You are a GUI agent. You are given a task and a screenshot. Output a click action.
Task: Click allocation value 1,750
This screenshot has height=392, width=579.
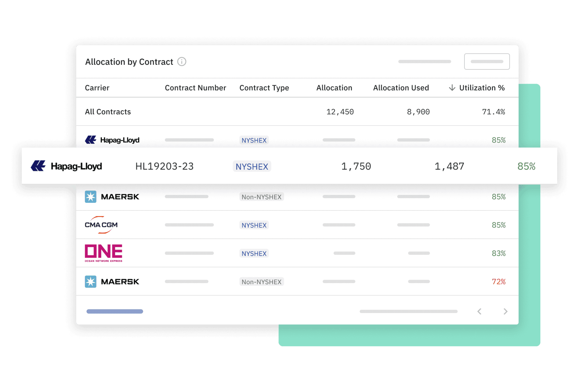(x=356, y=166)
